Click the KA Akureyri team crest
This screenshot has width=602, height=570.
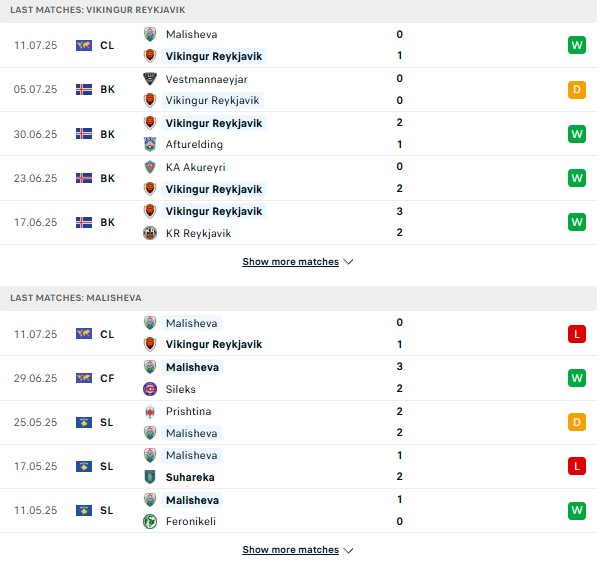(x=150, y=167)
